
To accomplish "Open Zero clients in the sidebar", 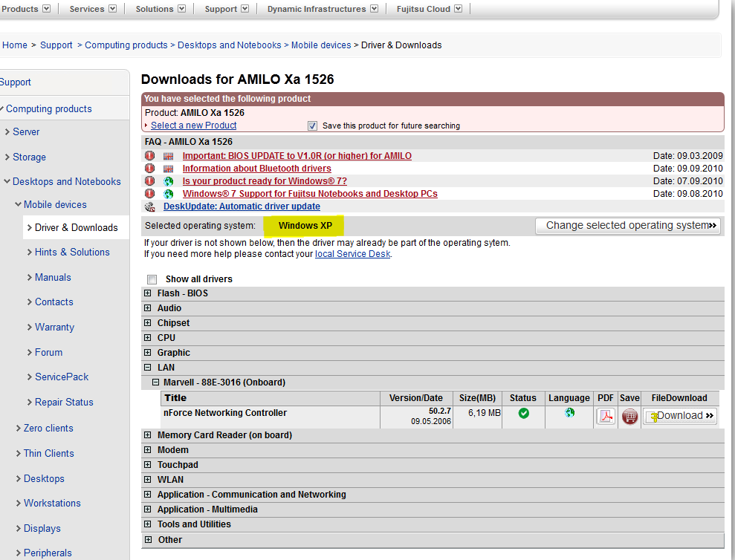I will pyautogui.click(x=49, y=429).
